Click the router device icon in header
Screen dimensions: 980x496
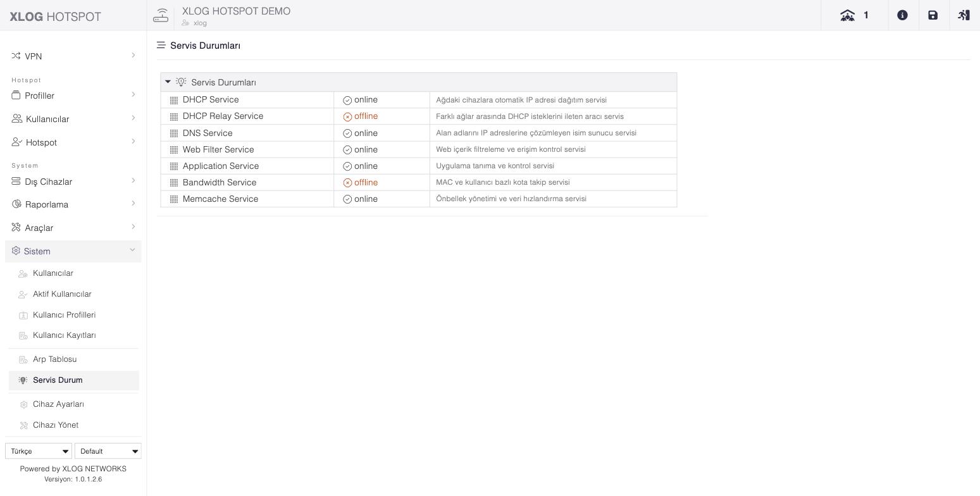(161, 15)
